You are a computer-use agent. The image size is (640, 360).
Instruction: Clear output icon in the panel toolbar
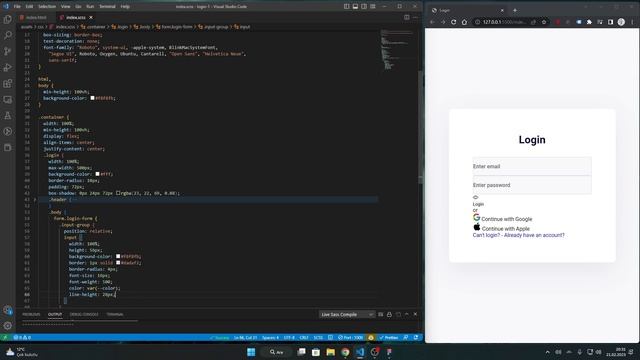coord(380,314)
